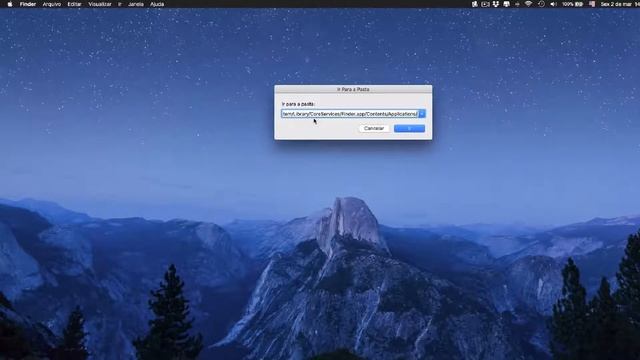
Task: Open the Ir menu
Action: pos(120,4)
